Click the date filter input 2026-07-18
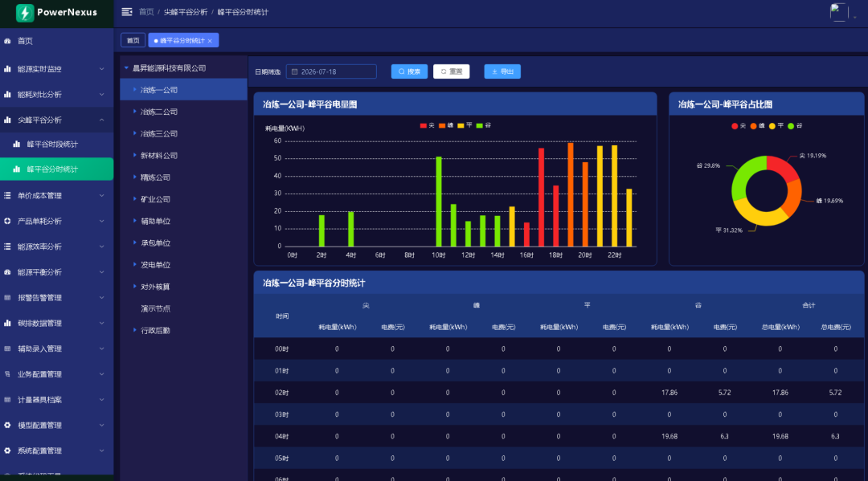The height and width of the screenshot is (481, 868). pos(331,72)
